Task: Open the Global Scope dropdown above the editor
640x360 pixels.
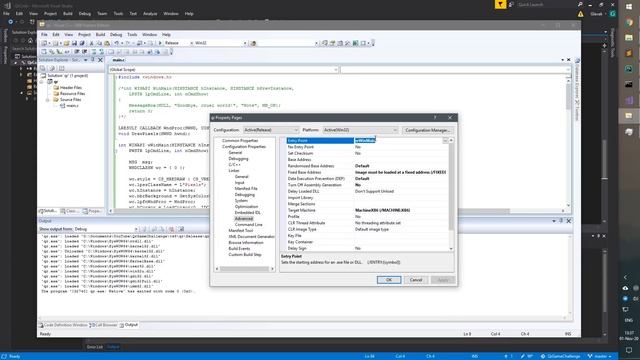Action: (223, 70)
